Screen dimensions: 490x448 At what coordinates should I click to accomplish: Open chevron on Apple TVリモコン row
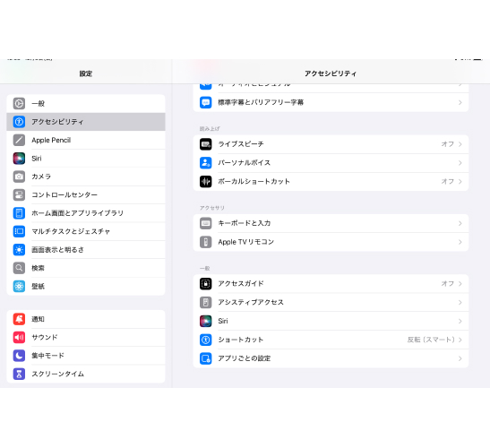(x=460, y=242)
